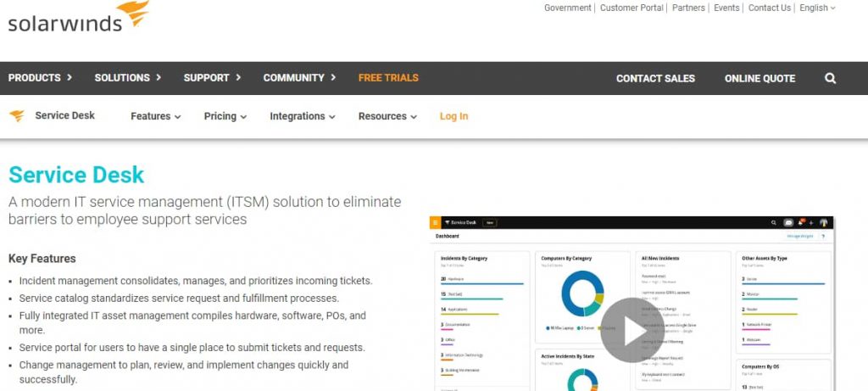Open the Government link
Screen dimensions: 868x391
pos(567,8)
